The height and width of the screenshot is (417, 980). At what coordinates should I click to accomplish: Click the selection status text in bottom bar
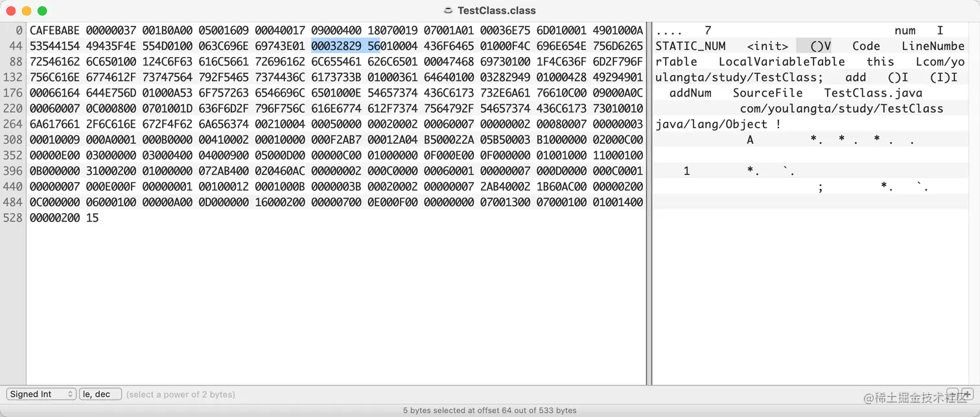tap(489, 410)
